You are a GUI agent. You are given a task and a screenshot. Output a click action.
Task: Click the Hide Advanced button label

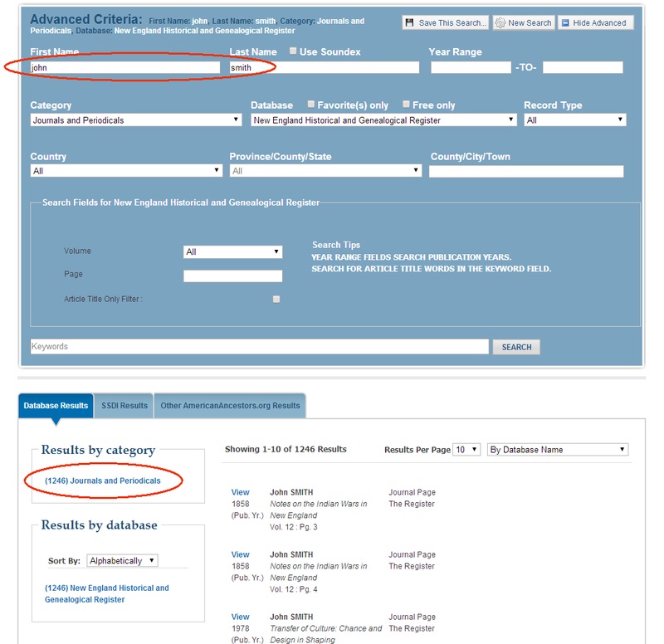tap(599, 23)
